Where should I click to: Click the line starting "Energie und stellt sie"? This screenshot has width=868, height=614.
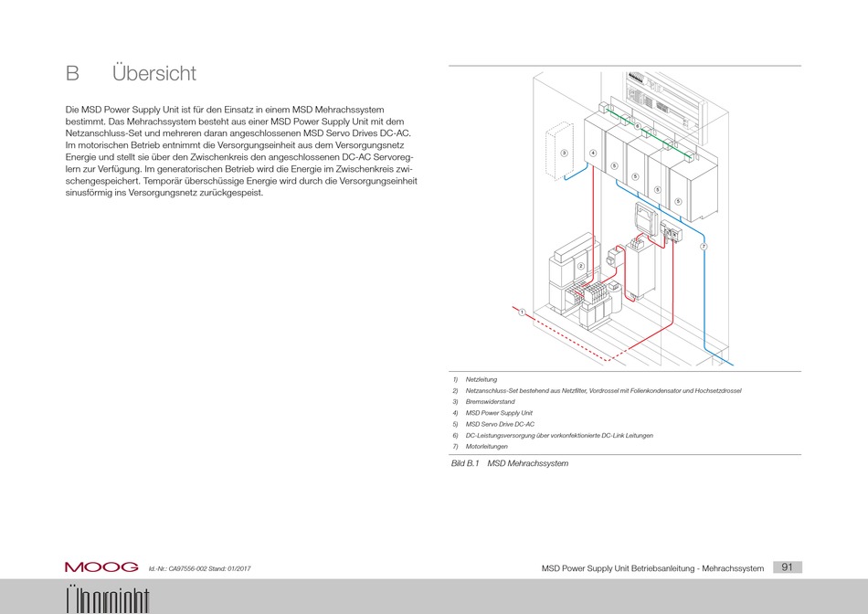point(239,157)
